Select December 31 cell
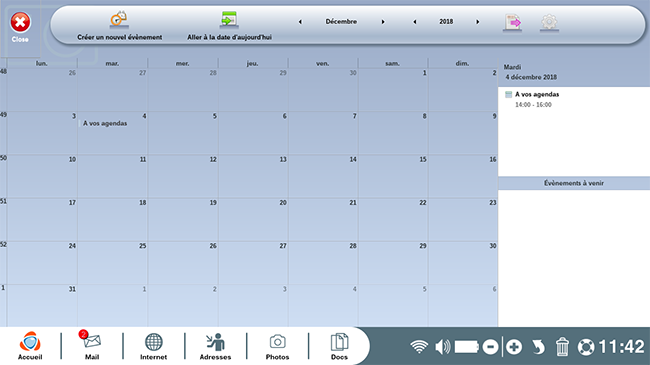This screenshot has height=365, width=650. 42,306
